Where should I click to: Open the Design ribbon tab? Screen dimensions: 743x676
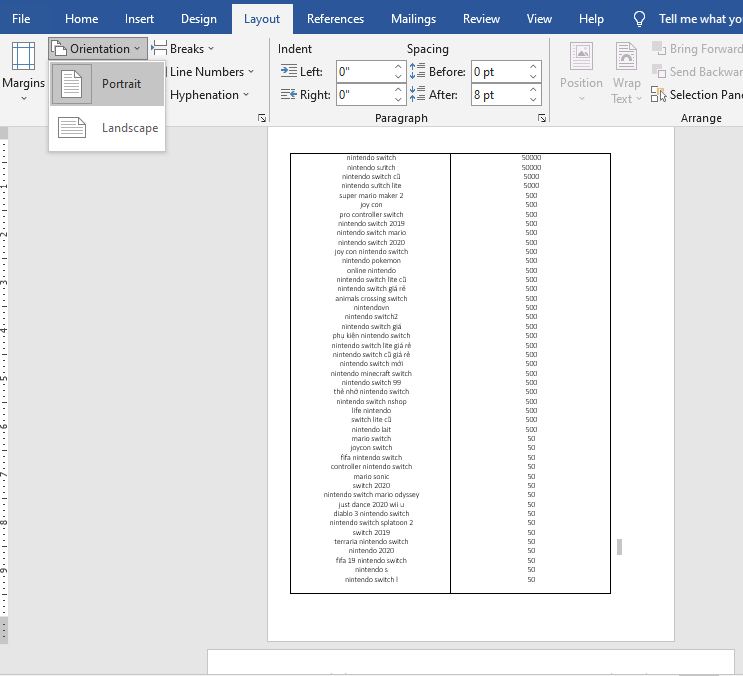click(x=198, y=19)
